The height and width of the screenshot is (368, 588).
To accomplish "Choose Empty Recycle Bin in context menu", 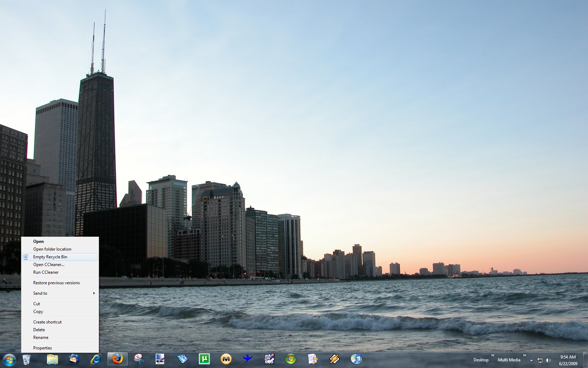I will point(50,257).
